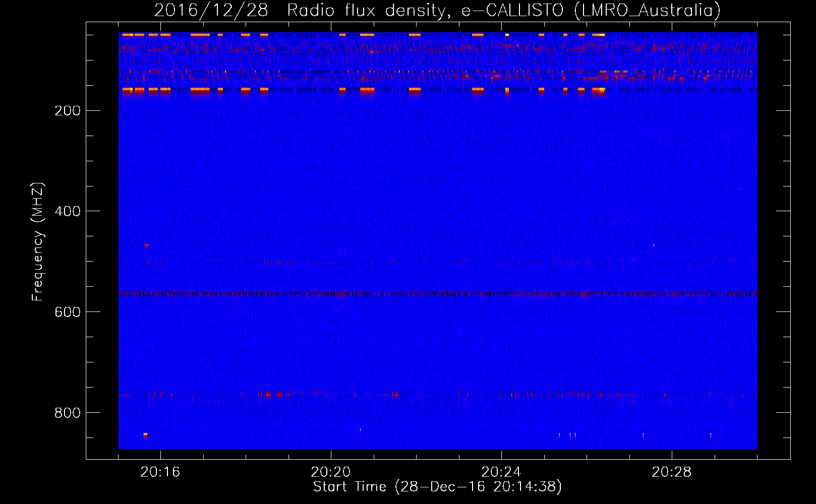The height and width of the screenshot is (504, 816).
Task: Click the 20:28 time tick label
Action: pyautogui.click(x=672, y=472)
